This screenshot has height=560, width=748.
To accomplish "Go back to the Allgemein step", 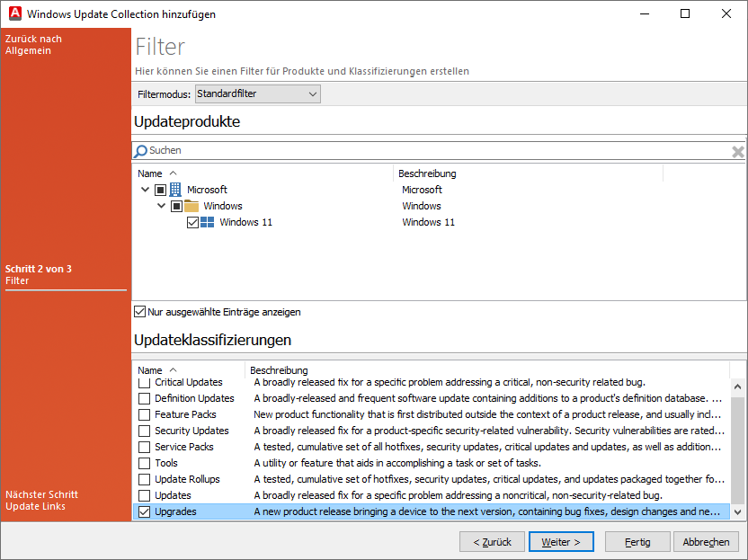I will click(33, 44).
